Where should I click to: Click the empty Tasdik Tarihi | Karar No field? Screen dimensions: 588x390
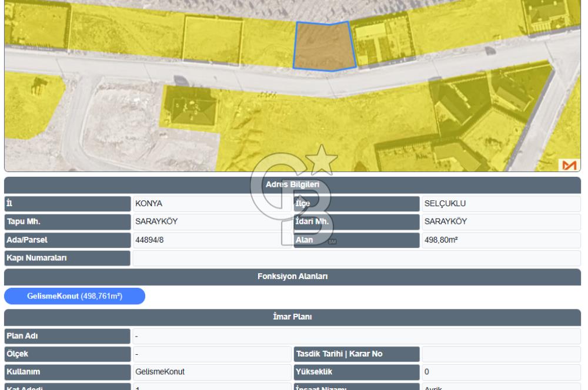[501, 354]
